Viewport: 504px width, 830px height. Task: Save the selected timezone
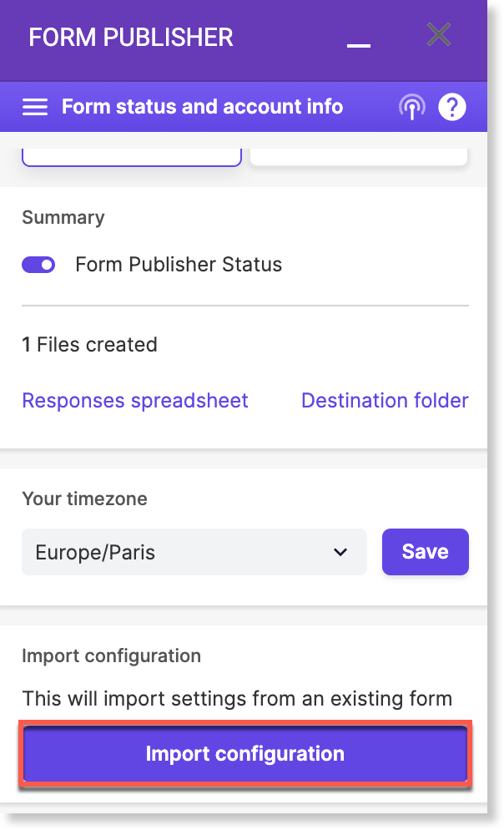pos(426,552)
